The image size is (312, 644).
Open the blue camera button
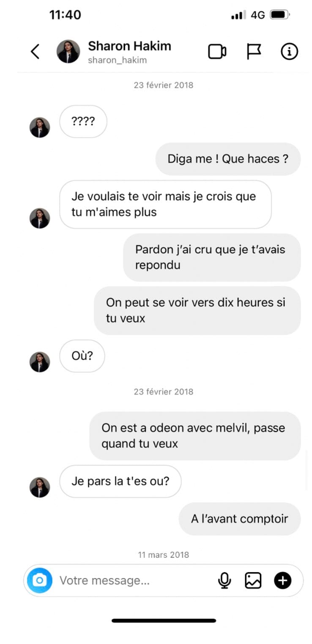tap(40, 580)
